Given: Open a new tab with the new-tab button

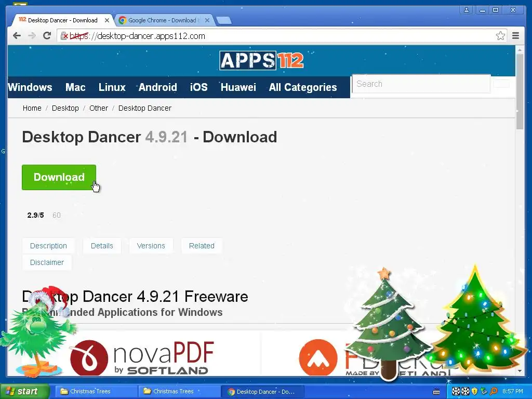Looking at the screenshot, I should (224, 20).
